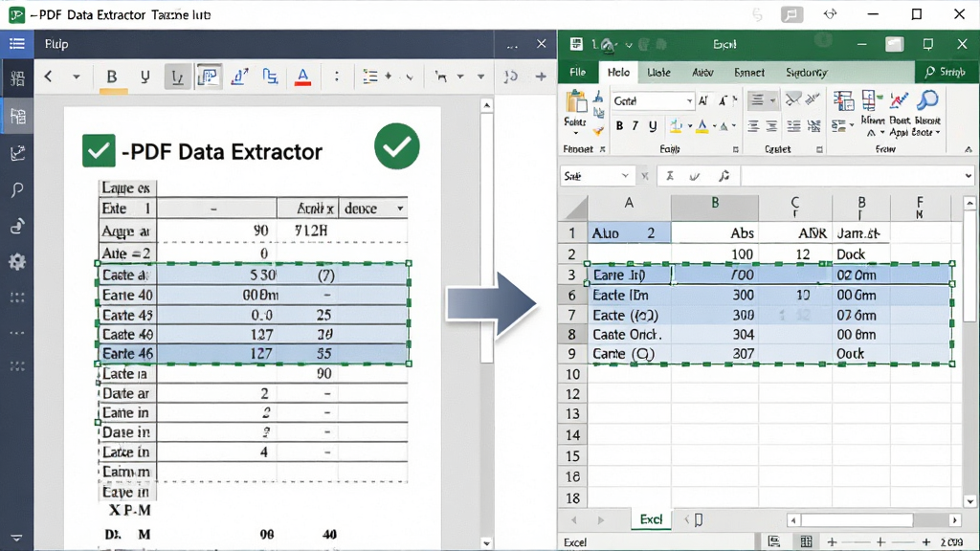
Task: Click the insert function icon in formula bar
Action: point(724,176)
